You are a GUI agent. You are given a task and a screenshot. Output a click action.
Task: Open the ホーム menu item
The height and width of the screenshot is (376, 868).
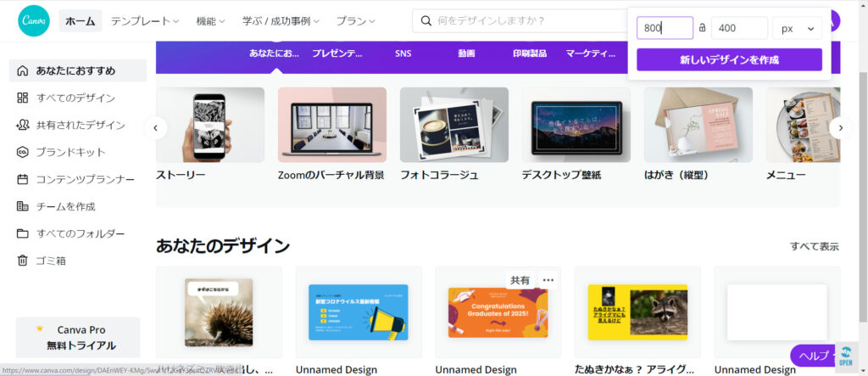81,21
